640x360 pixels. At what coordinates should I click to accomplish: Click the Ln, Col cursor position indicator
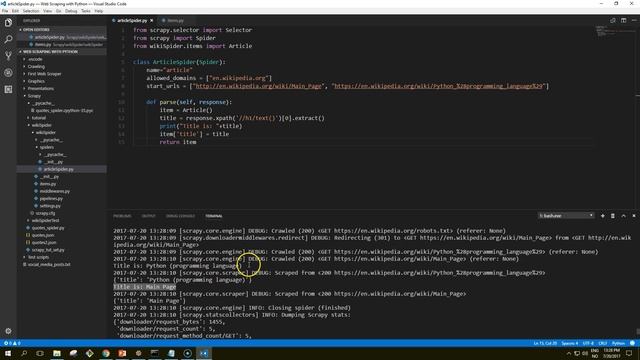point(545,343)
